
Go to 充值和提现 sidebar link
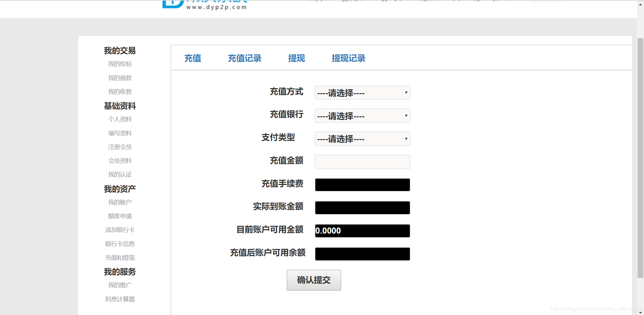(120, 258)
